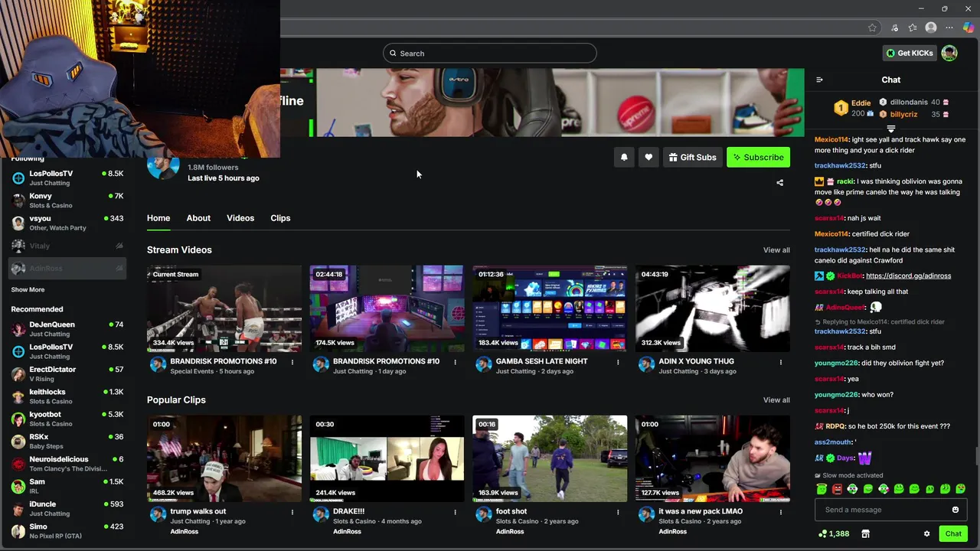The image size is (980, 551).
Task: Switch to the About tab
Action: pos(198,218)
